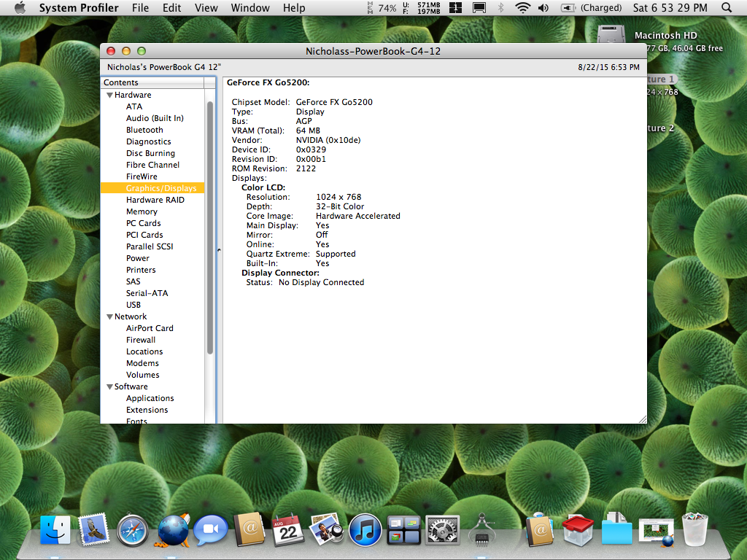The height and width of the screenshot is (560, 747).
Task: Select Bluetooth in Hardware list
Action: (x=145, y=130)
